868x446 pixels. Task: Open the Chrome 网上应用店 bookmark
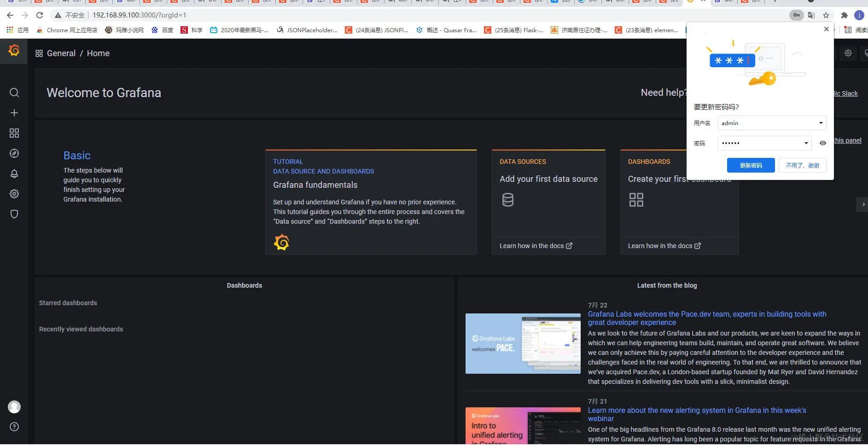[67, 30]
